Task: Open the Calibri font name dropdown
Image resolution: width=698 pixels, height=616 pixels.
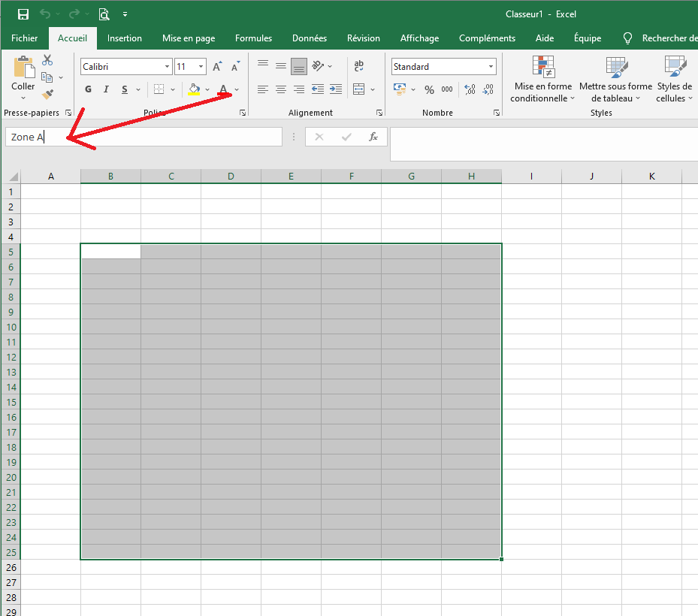Action: pyautogui.click(x=167, y=67)
